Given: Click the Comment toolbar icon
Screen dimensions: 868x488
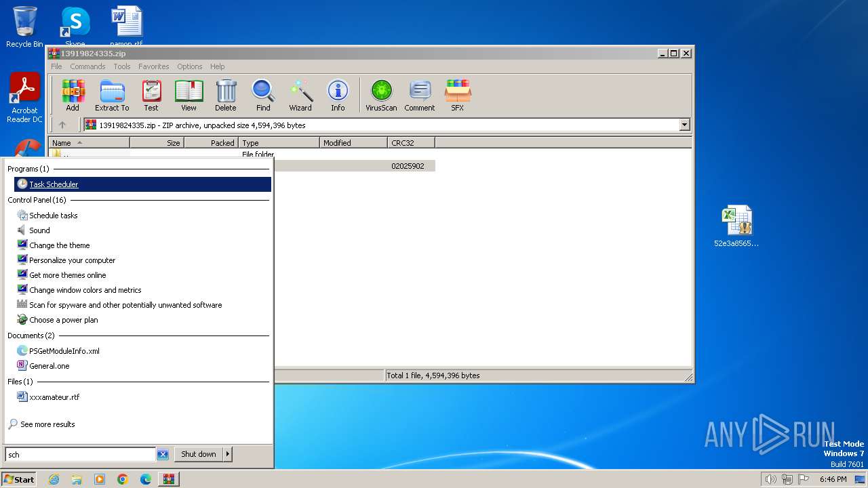Looking at the screenshot, I should 420,96.
